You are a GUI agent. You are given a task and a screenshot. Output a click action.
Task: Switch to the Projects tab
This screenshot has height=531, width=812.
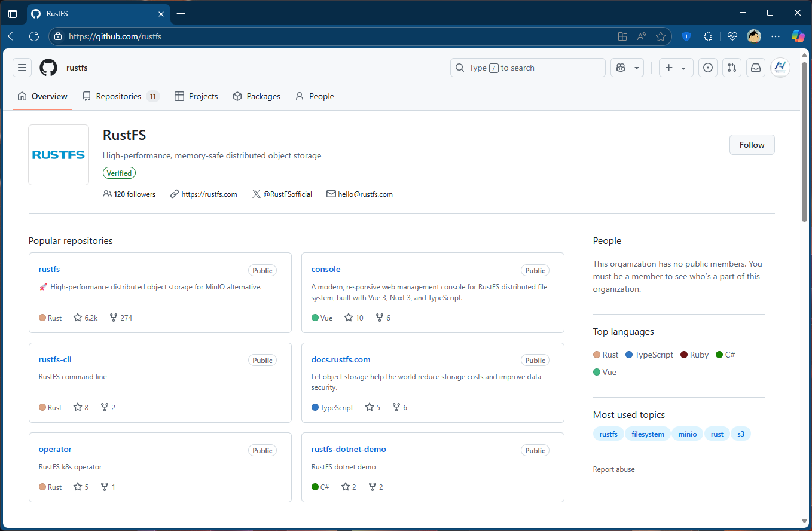(x=196, y=96)
